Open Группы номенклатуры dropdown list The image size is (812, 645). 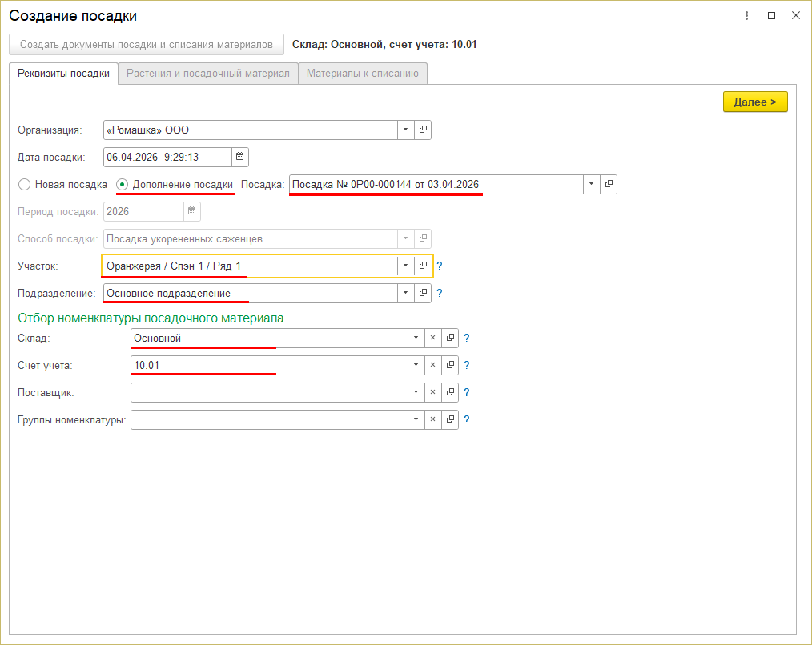coord(416,419)
